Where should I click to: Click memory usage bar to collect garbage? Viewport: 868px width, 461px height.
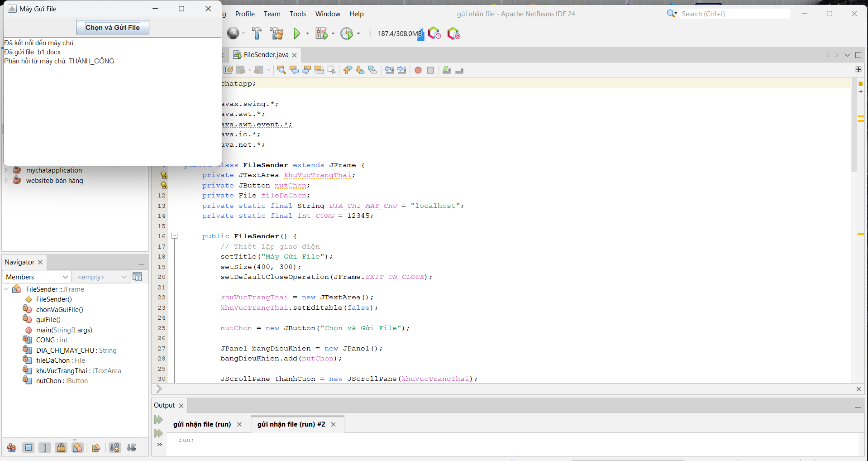[400, 34]
